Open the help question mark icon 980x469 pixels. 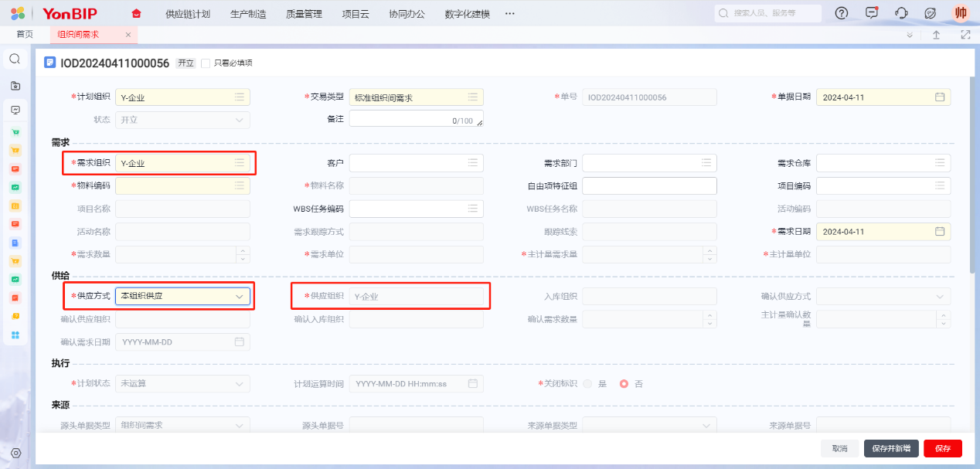[842, 13]
